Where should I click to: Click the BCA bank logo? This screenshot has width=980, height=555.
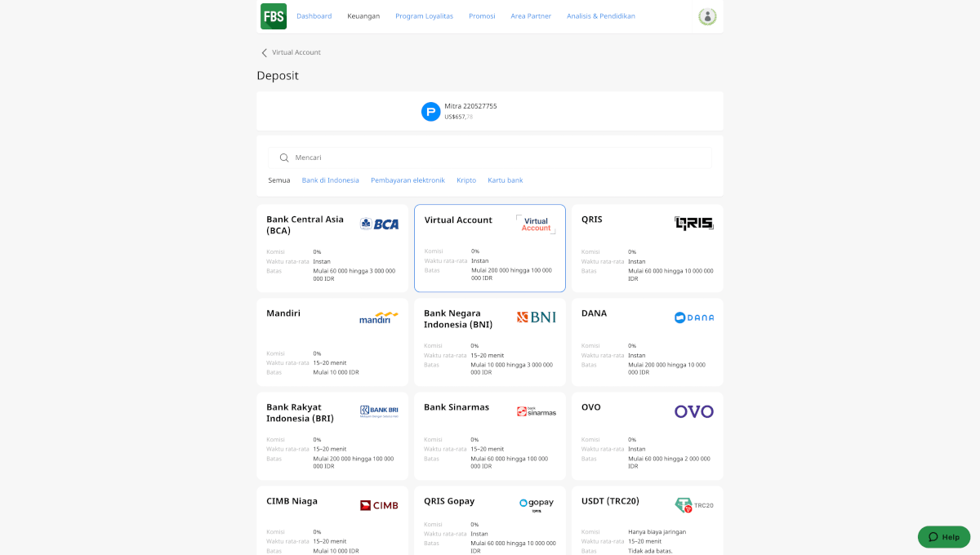point(380,224)
